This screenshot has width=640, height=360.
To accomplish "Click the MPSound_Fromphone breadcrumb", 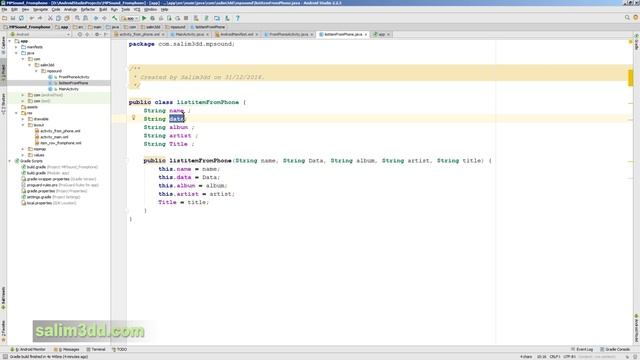I will (x=27, y=27).
